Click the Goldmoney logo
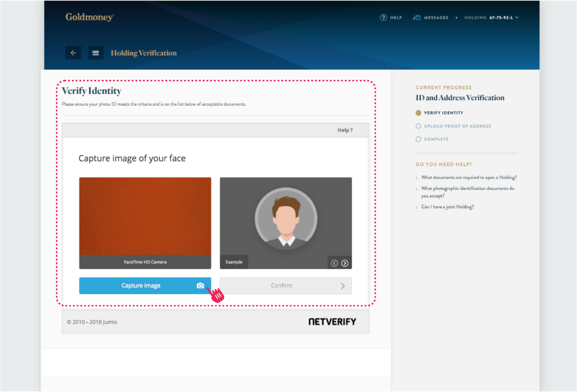The width and height of the screenshot is (578, 392). (90, 17)
